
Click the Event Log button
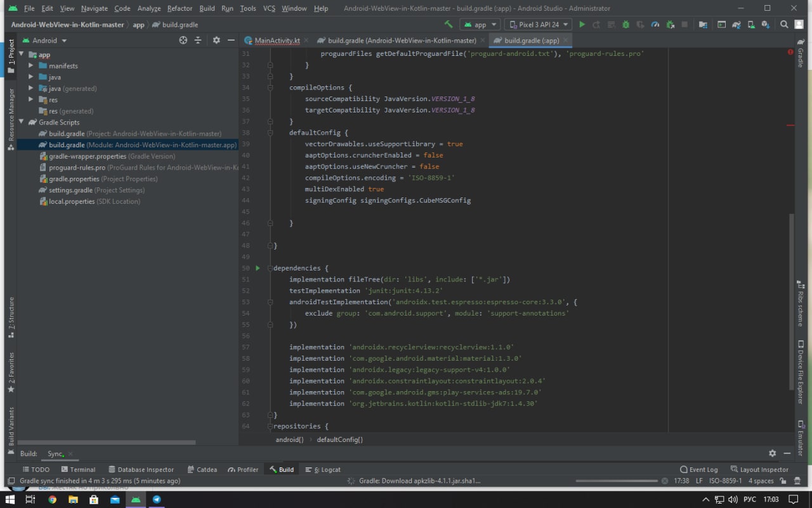698,469
